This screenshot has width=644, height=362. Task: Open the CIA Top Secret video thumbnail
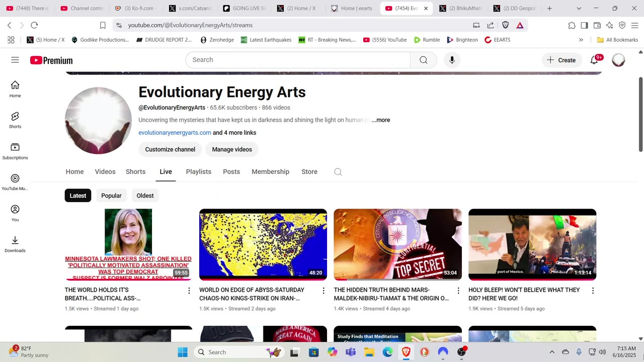tap(397, 244)
